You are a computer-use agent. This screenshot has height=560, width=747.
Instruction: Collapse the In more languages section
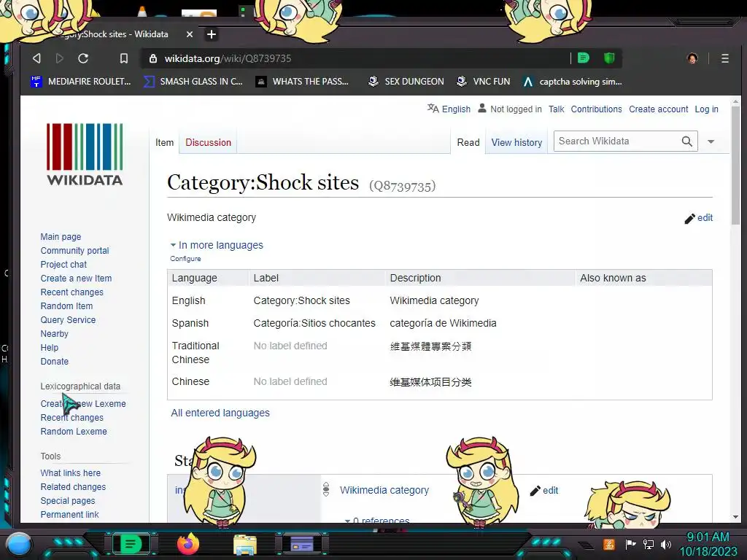(x=217, y=245)
